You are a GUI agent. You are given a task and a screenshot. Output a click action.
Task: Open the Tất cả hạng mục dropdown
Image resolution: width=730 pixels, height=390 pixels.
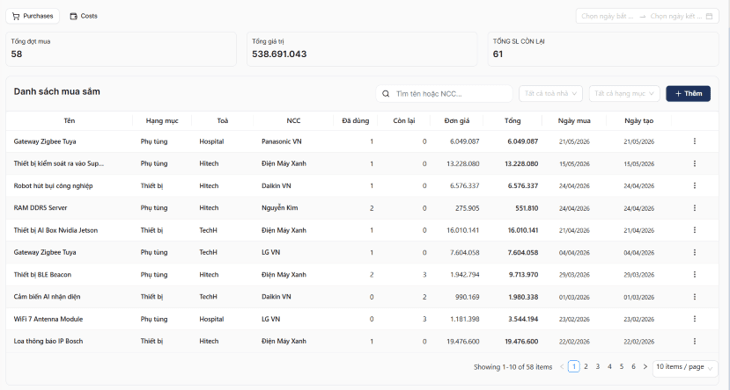point(624,94)
